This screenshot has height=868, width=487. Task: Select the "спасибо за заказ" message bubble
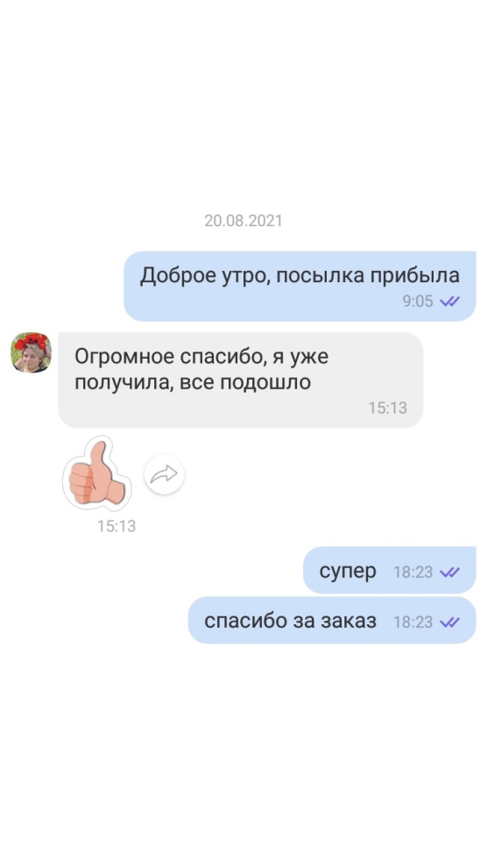pos(332,620)
